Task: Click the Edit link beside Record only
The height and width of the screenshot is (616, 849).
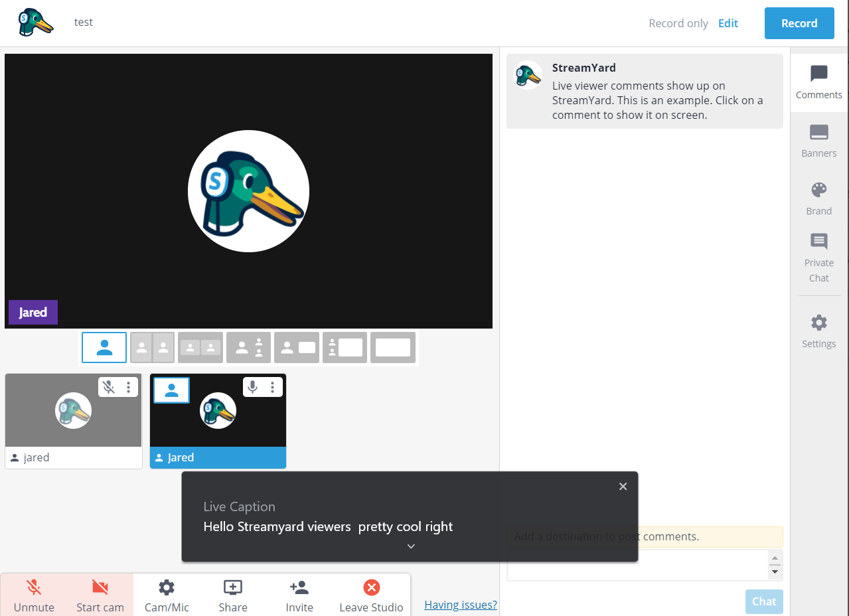Action: 728,23
